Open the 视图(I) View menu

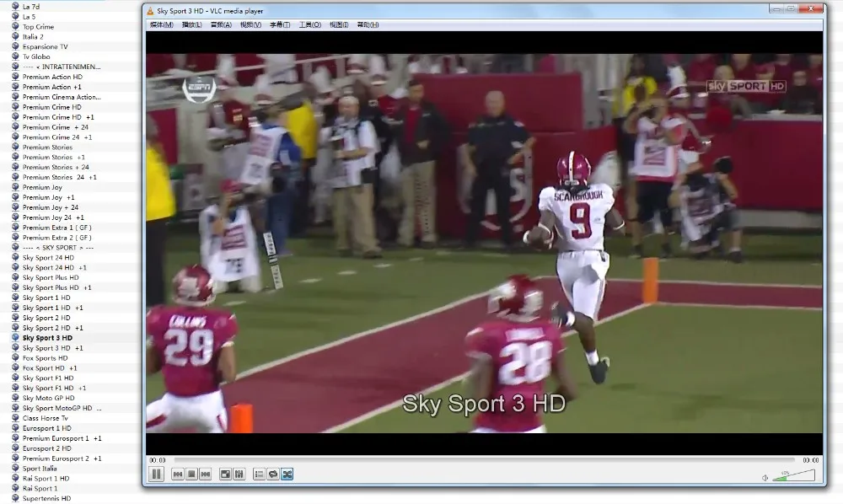point(339,24)
